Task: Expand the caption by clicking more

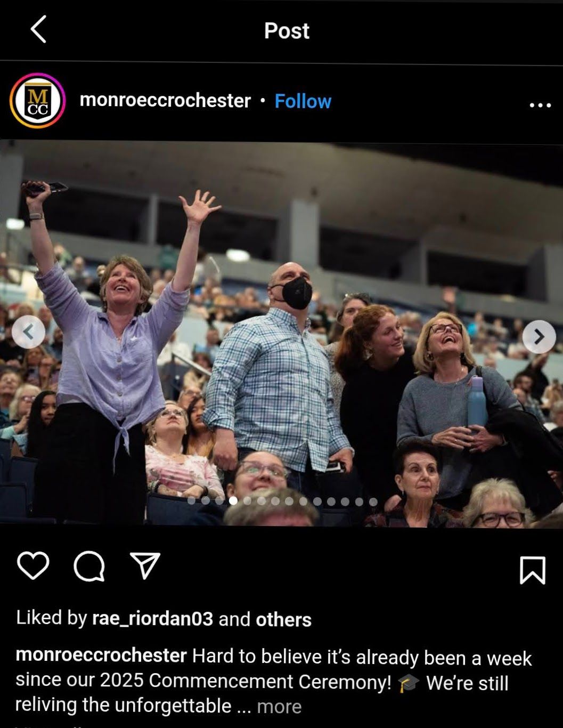Action: (x=279, y=706)
